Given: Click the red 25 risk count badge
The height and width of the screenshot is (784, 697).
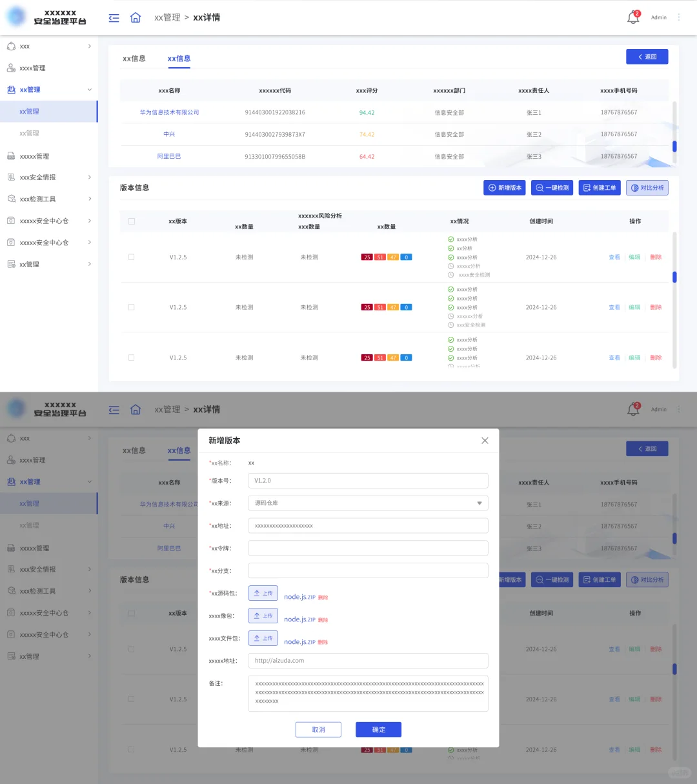Looking at the screenshot, I should [x=366, y=256].
